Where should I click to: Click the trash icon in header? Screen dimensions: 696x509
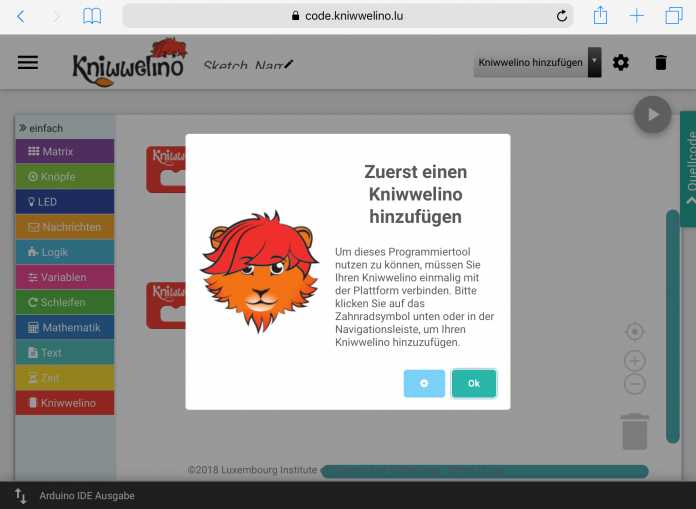pyautogui.click(x=660, y=62)
